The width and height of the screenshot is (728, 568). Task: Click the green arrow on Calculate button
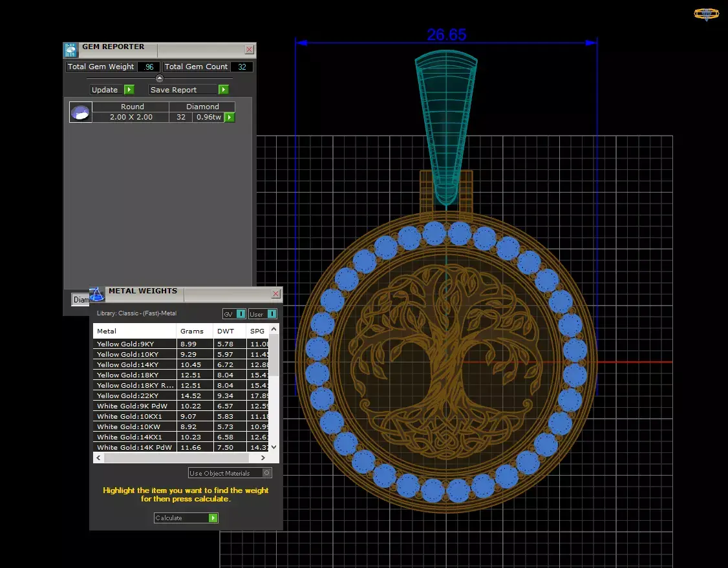213,518
